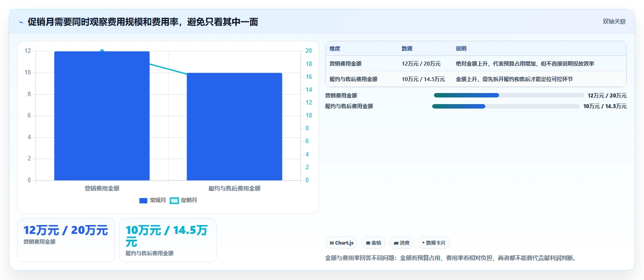This screenshot has height=280, width=644.
Task: Click the 12万元 / 20万元 data card
Action: click(x=66, y=240)
